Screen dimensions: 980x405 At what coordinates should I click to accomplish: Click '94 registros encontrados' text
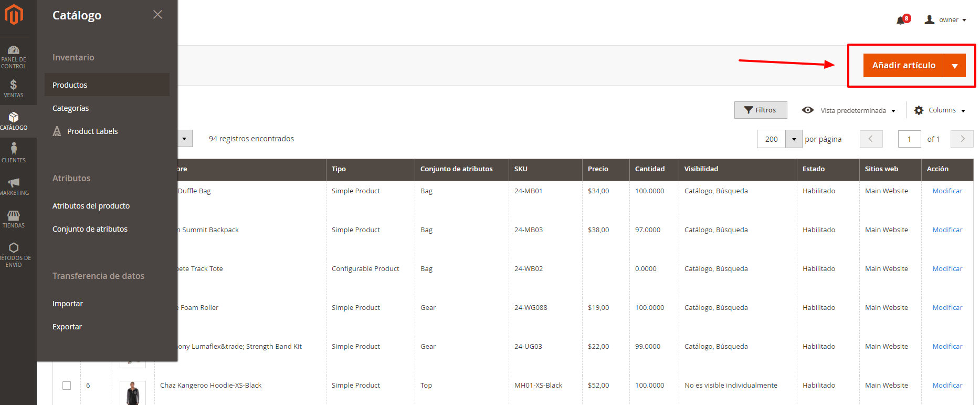pos(251,139)
